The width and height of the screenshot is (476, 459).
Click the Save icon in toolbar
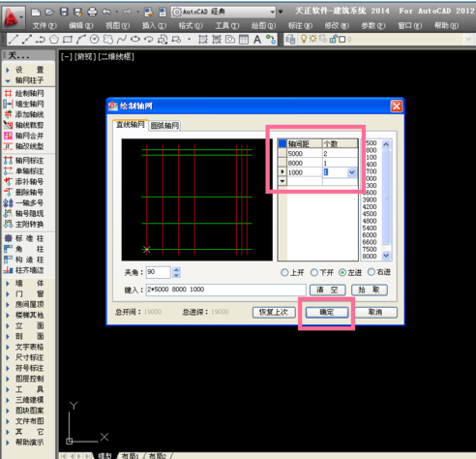coord(64,13)
